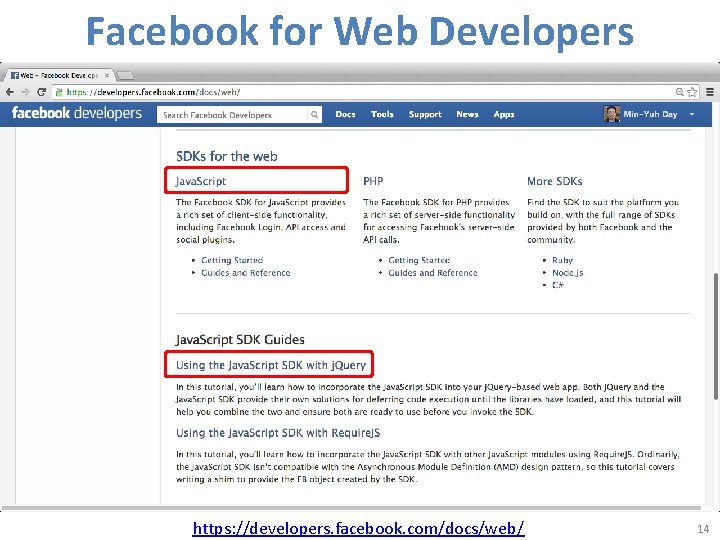Click the facebook developers logo
Viewport: 720px width, 540px height.
point(77,113)
